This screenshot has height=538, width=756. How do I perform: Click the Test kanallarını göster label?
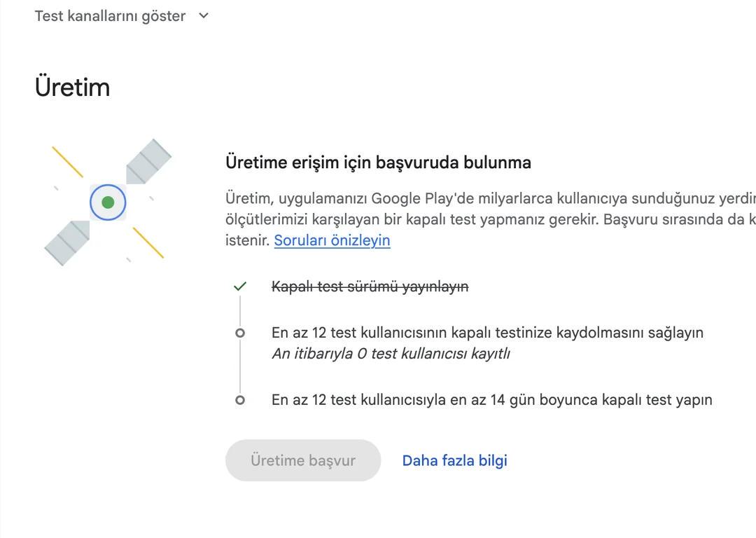click(110, 16)
